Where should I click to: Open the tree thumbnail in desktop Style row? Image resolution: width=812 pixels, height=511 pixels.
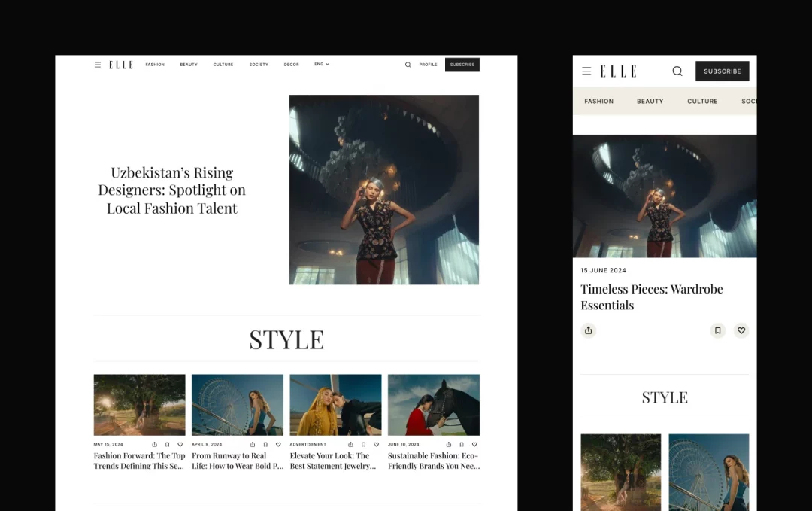(x=139, y=405)
